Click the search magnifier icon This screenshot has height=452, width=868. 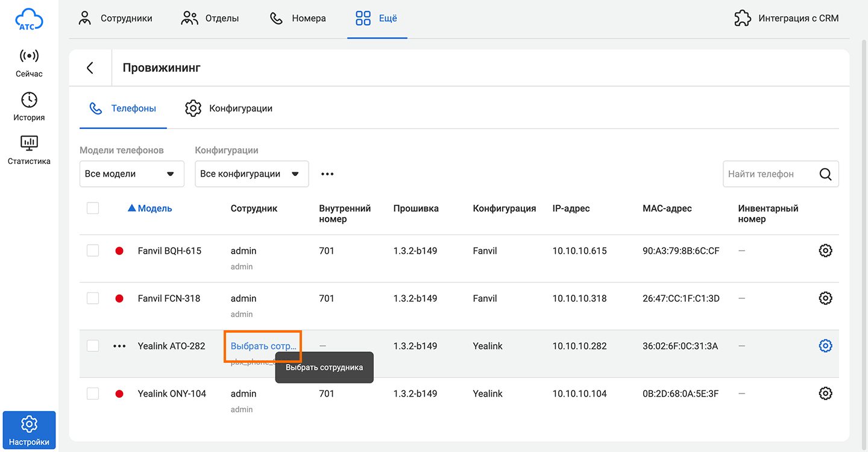tap(825, 174)
